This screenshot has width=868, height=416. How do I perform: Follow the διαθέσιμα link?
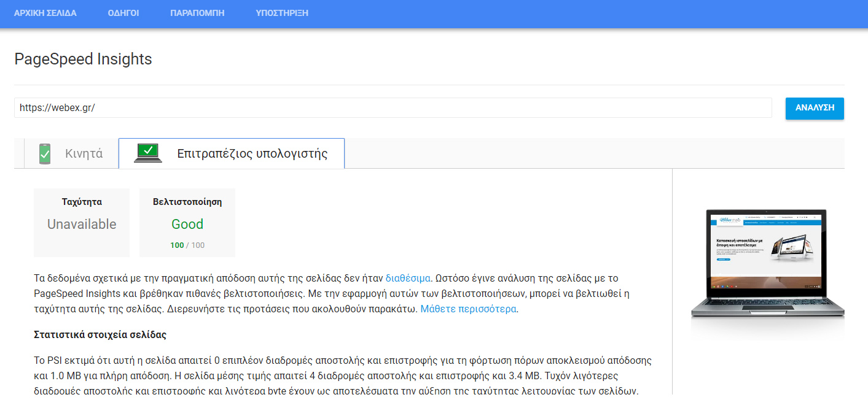point(408,278)
